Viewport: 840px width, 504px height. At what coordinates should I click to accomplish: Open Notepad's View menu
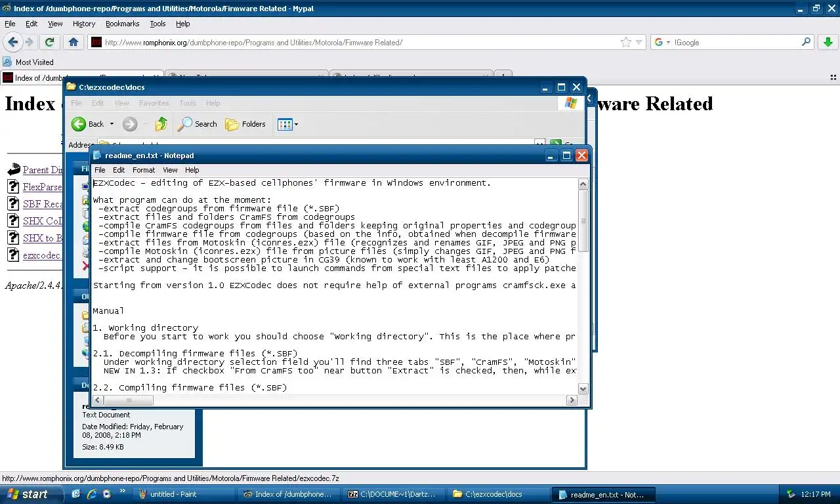click(x=170, y=170)
